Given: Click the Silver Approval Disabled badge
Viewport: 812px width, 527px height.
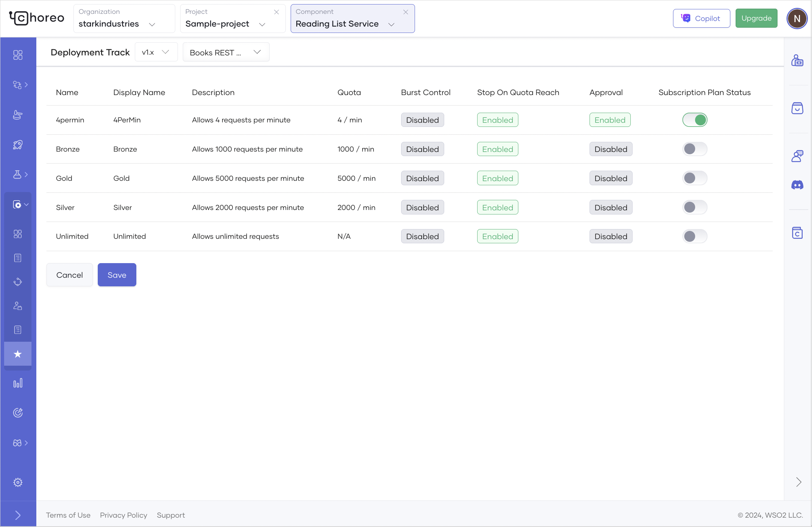Looking at the screenshot, I should pos(611,207).
